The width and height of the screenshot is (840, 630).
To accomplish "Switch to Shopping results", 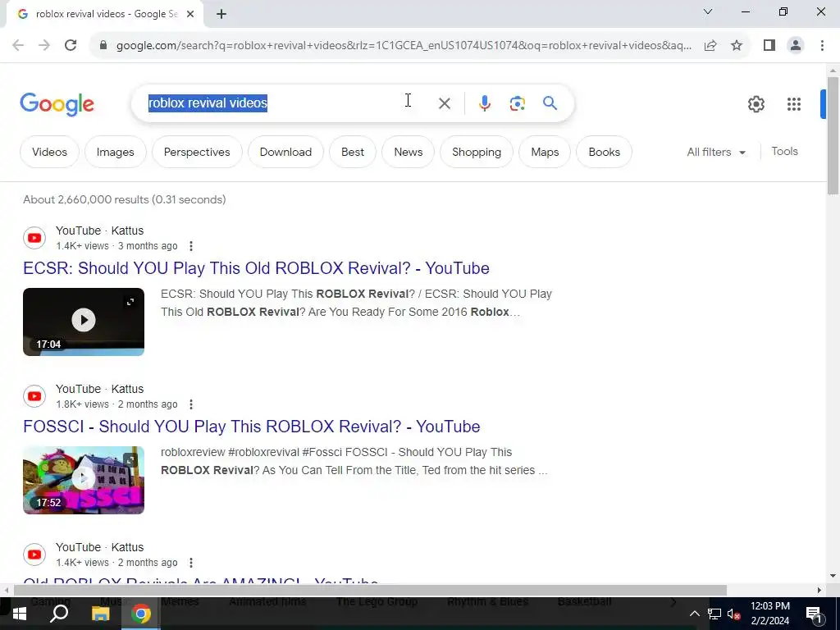I will pyautogui.click(x=477, y=152).
